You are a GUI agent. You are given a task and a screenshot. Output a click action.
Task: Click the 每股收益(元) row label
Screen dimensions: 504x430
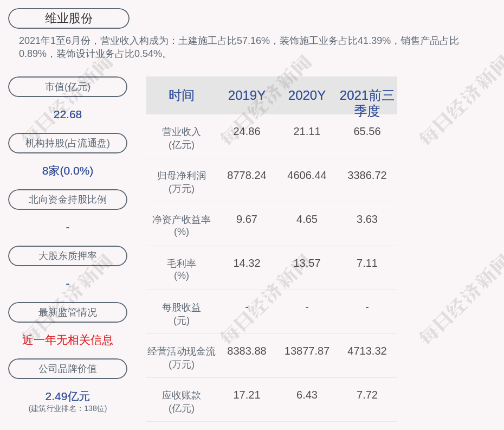182,314
